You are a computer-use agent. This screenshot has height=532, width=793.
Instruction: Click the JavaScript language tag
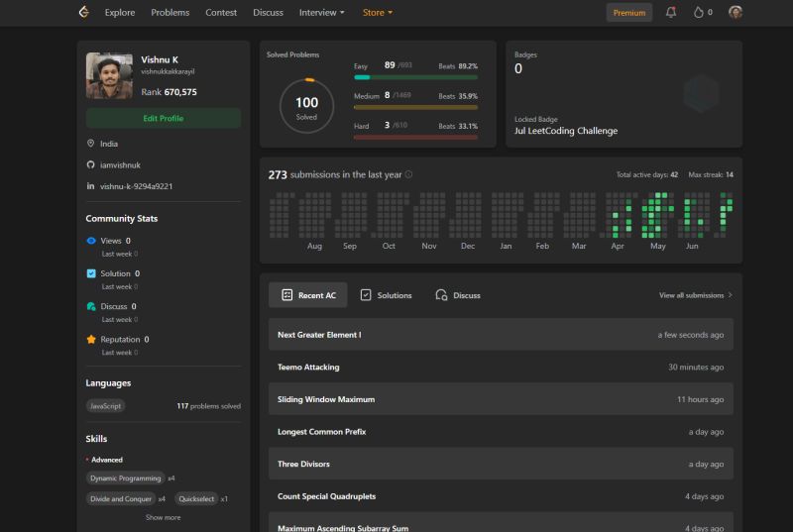pos(105,406)
